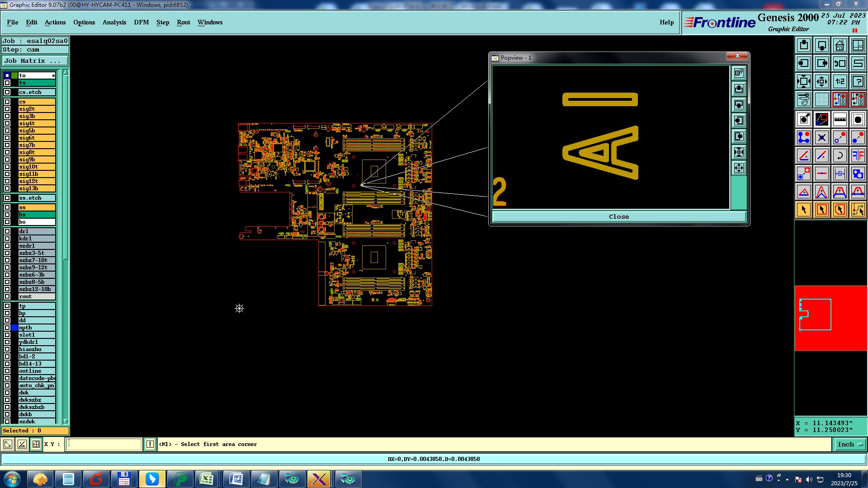Click the layer list scroll-down arrow
Image resolution: width=868 pixels, height=488 pixels.
[66, 421]
